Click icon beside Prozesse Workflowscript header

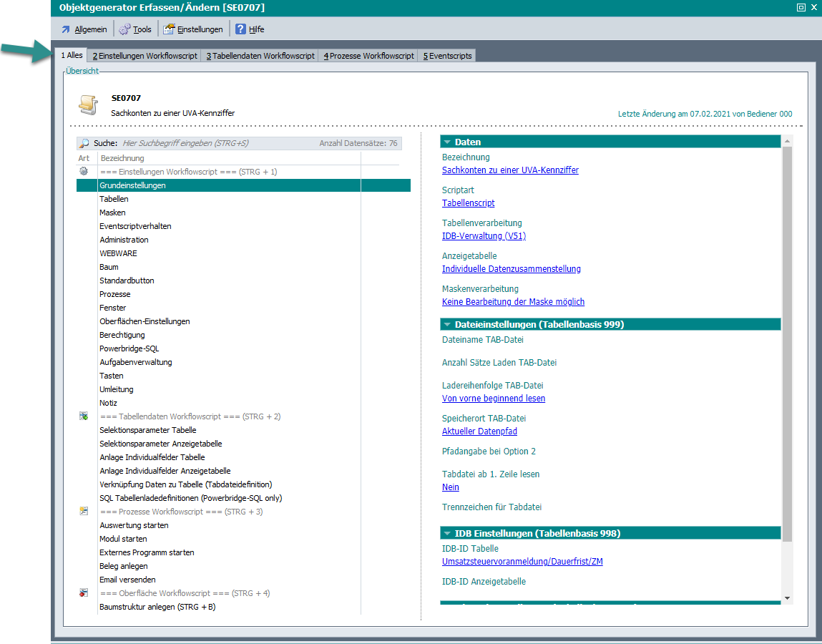point(84,512)
